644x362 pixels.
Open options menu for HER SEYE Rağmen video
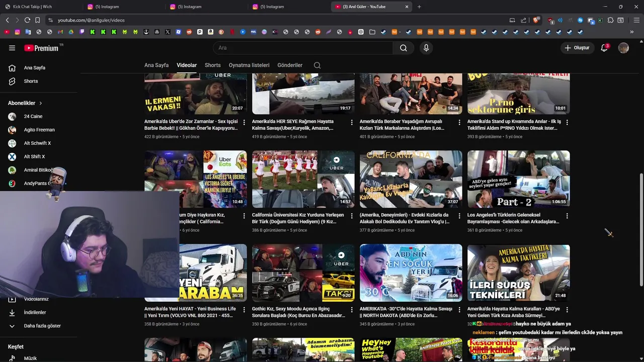coord(352,122)
